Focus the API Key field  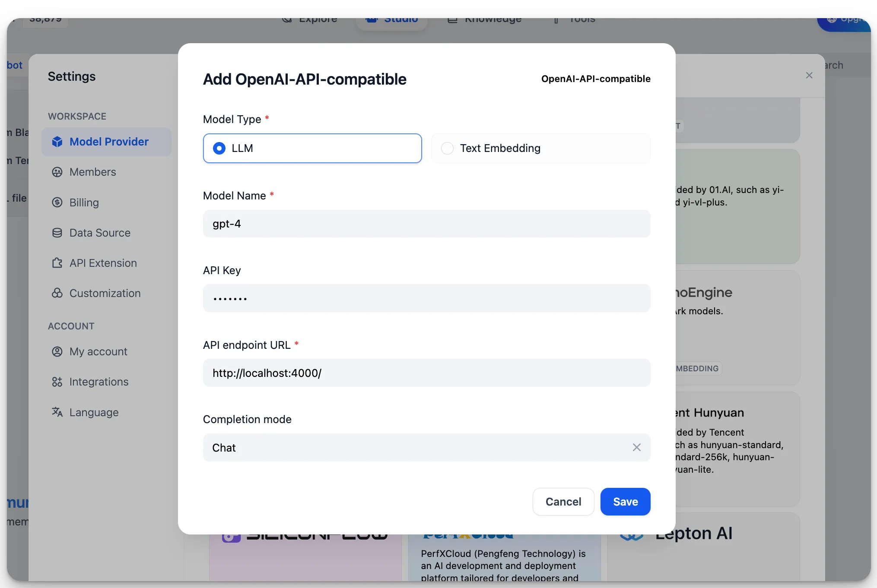point(426,298)
